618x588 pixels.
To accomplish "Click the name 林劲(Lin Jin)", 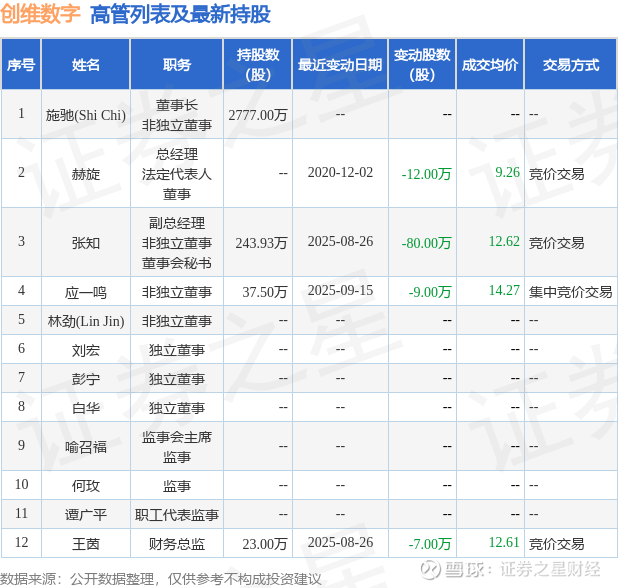I will [86, 321].
